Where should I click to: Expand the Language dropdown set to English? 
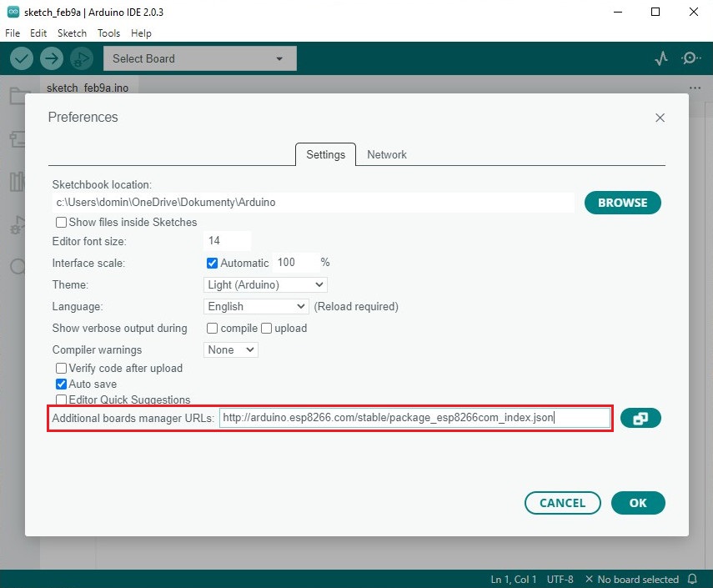pyautogui.click(x=256, y=307)
